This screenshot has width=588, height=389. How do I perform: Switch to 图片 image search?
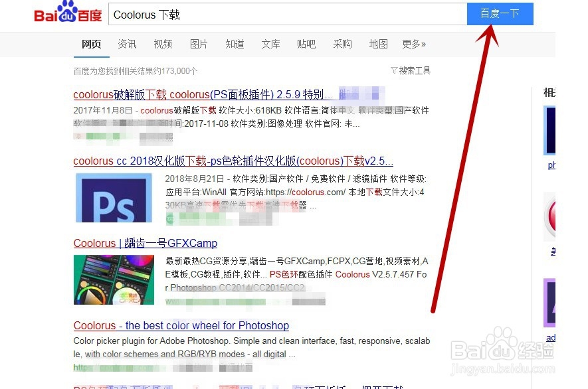(199, 44)
